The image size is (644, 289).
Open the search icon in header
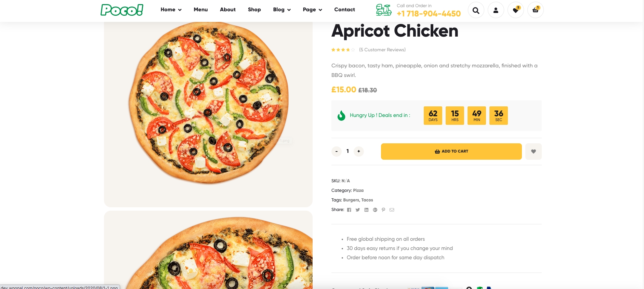point(476,10)
